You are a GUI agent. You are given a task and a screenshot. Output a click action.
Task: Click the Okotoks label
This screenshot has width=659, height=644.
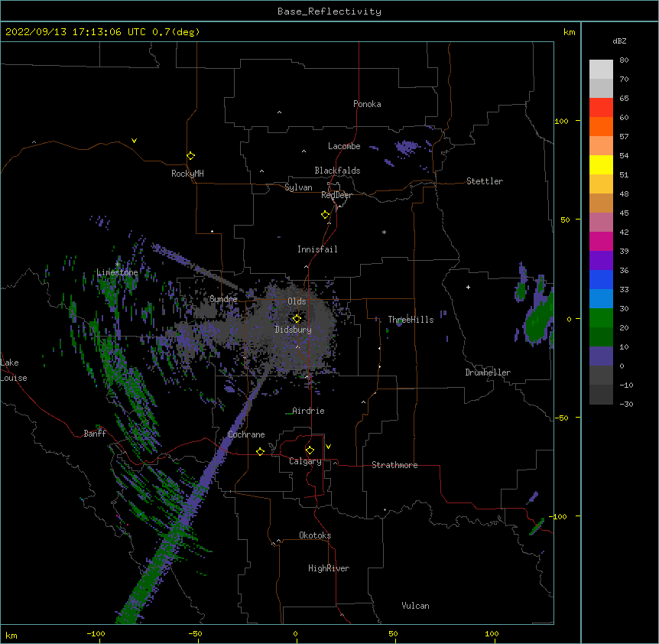click(315, 535)
